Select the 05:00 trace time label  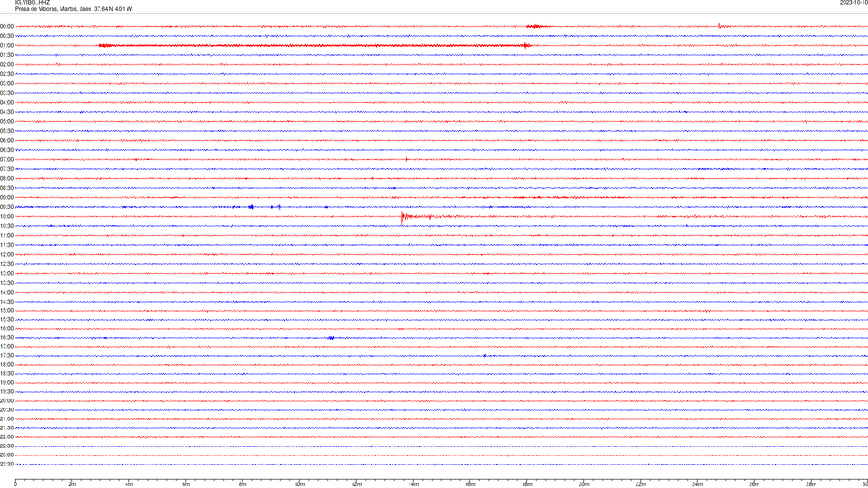6,122
